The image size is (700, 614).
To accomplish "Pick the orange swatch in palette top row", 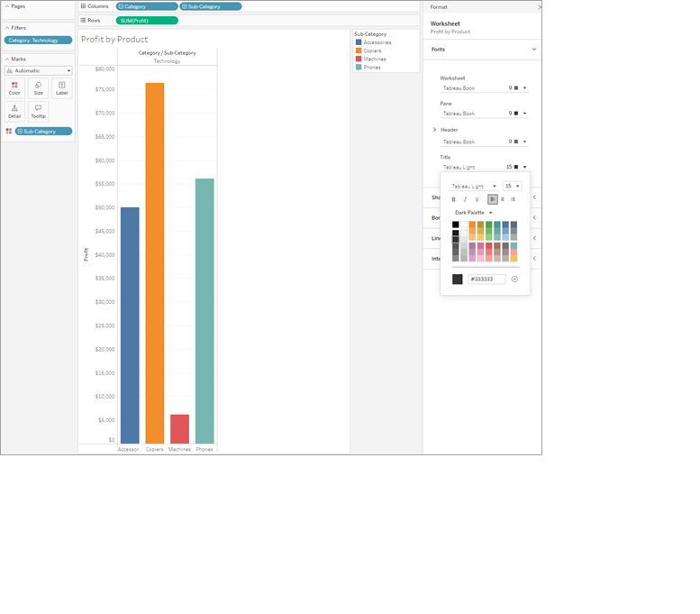I will [x=472, y=225].
